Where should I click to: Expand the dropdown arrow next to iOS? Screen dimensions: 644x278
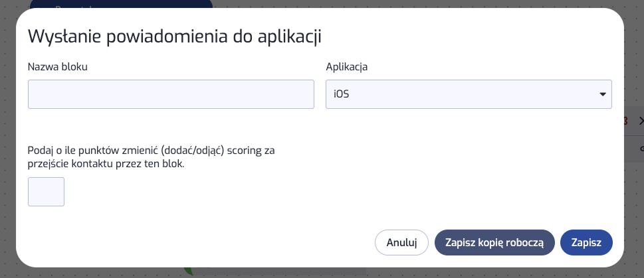(603, 94)
